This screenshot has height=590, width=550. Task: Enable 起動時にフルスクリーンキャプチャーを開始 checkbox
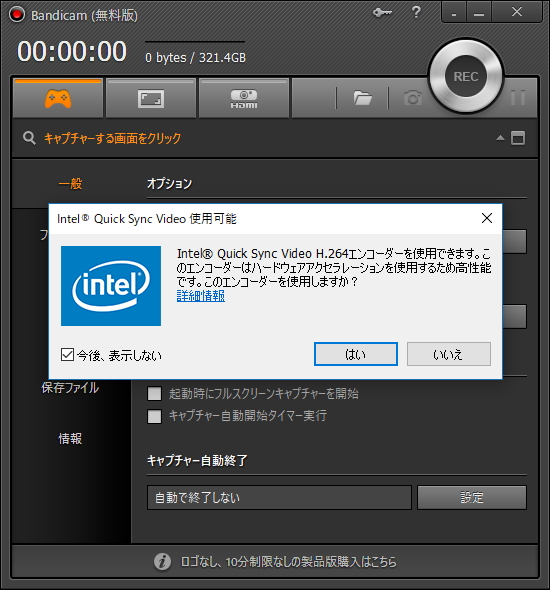(154, 394)
